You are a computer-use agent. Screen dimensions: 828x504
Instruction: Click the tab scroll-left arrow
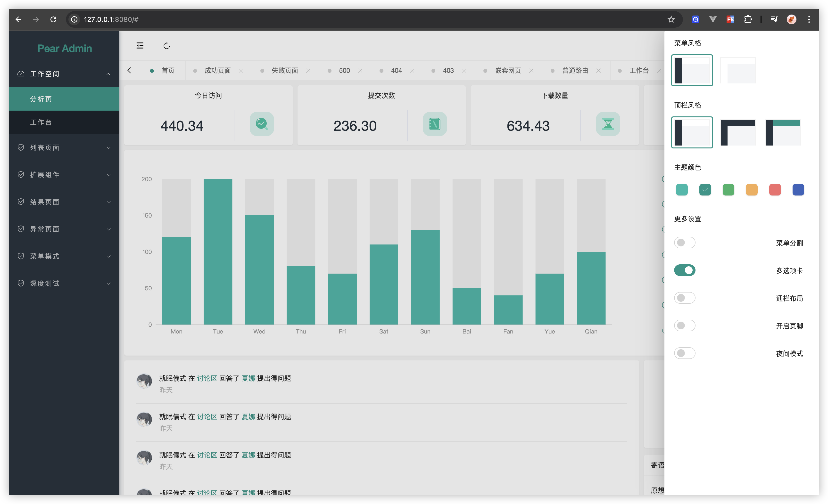click(x=129, y=71)
